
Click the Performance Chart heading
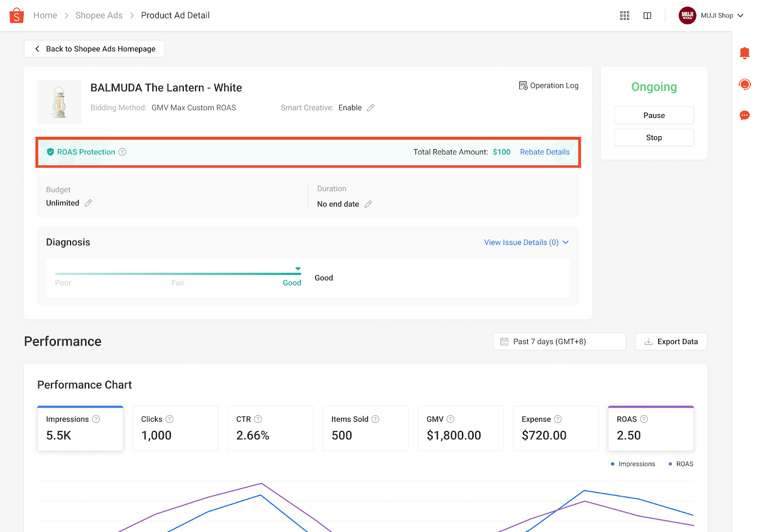(x=85, y=385)
